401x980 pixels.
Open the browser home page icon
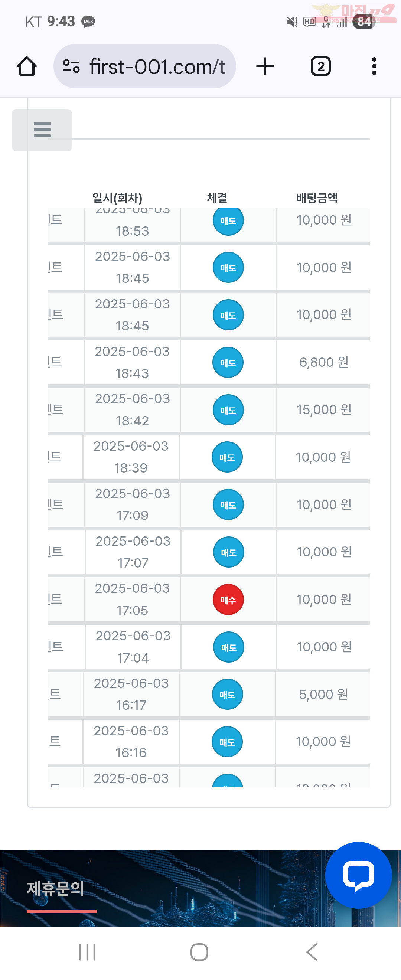[x=27, y=66]
